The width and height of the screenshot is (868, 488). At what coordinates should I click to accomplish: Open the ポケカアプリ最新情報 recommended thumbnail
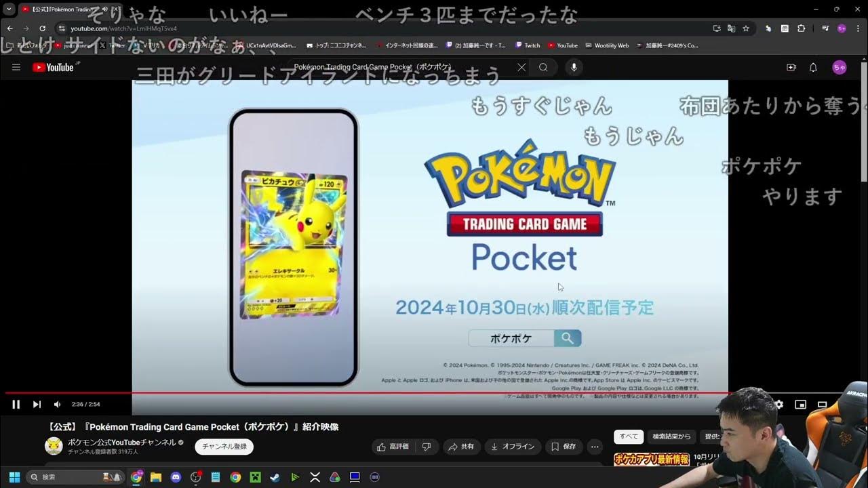(652, 460)
